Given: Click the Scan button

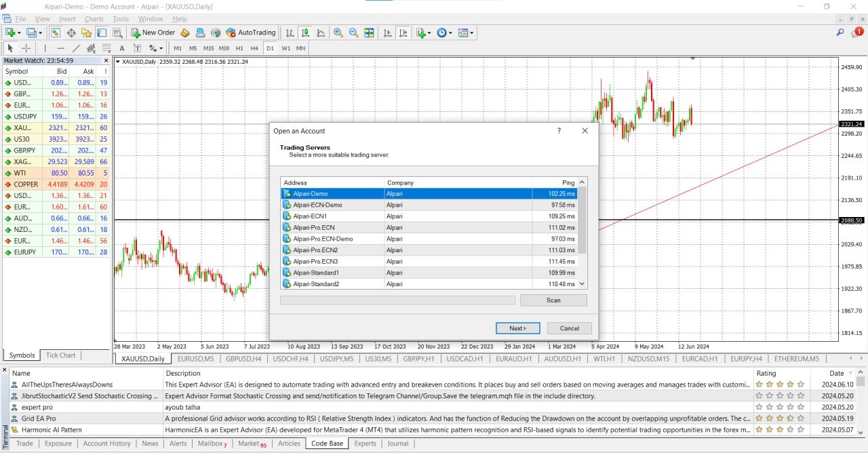Looking at the screenshot, I should pos(553,300).
